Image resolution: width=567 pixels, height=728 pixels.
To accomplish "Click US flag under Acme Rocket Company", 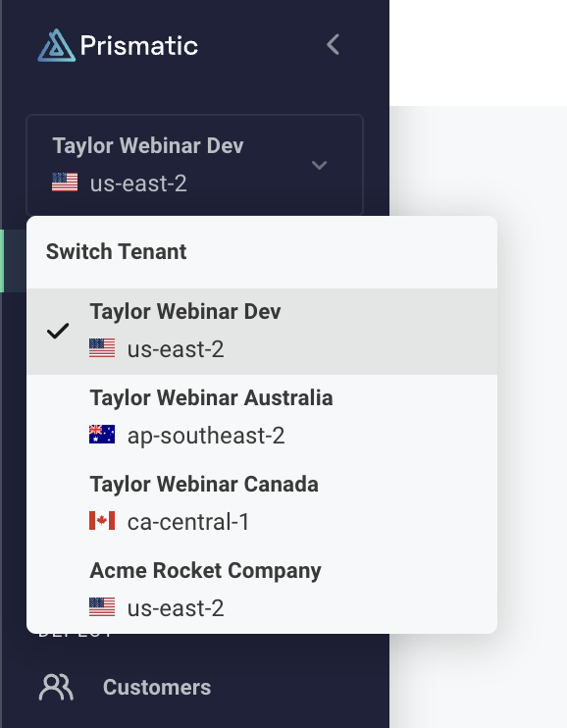I will (102, 607).
